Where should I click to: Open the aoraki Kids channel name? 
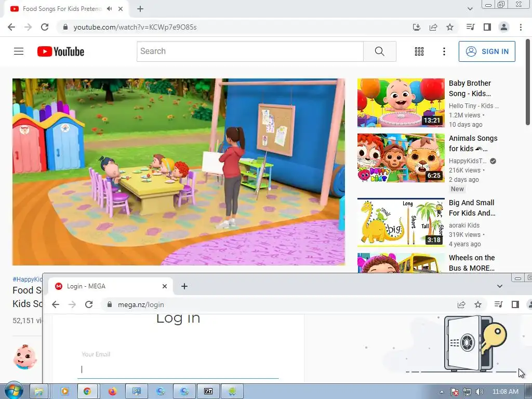[464, 225]
